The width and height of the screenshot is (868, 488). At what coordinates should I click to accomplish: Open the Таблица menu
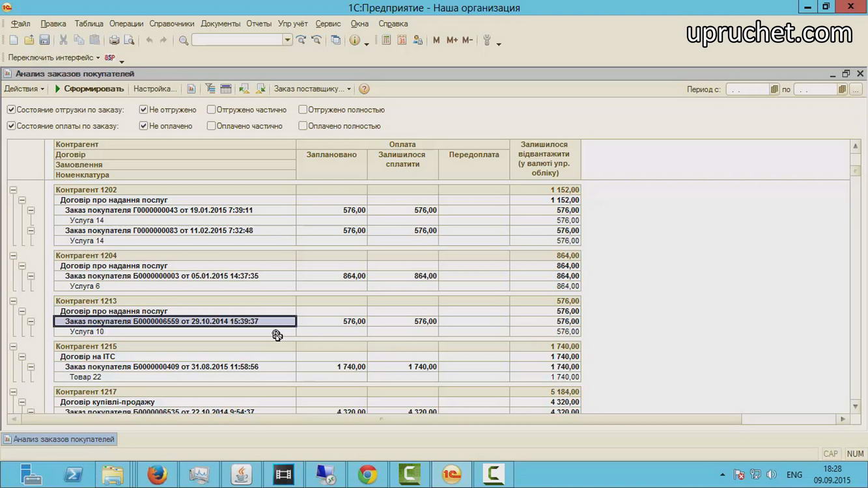click(x=89, y=24)
